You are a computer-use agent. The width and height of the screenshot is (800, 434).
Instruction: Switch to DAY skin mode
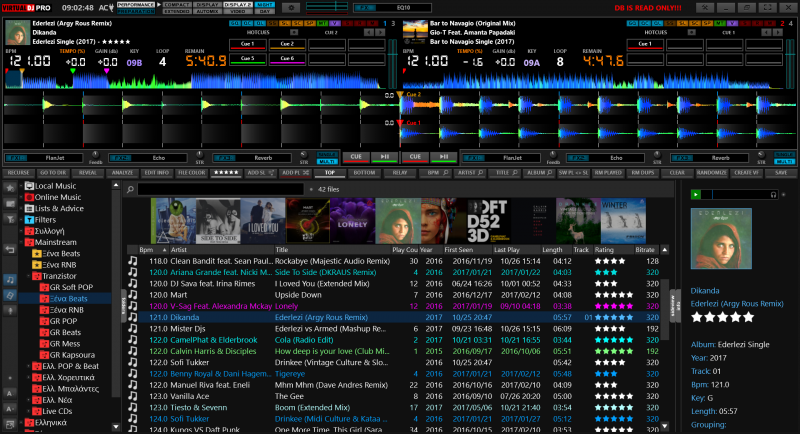tap(264, 11)
